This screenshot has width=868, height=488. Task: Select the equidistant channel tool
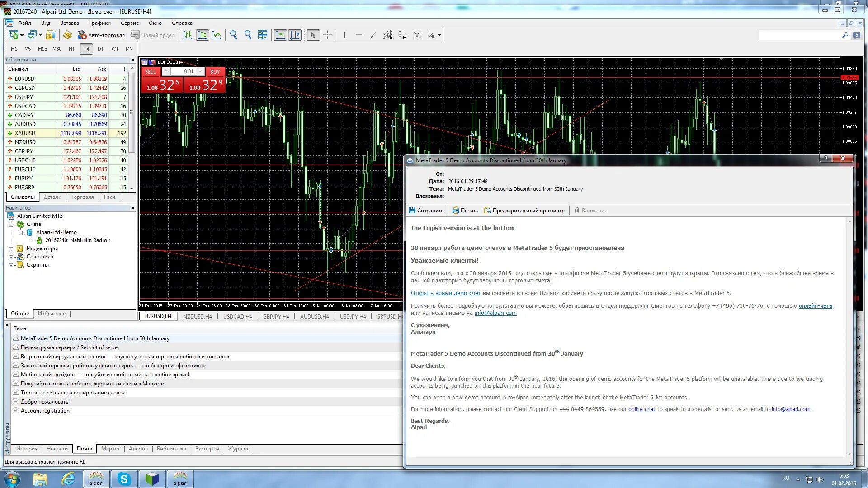[x=388, y=35]
